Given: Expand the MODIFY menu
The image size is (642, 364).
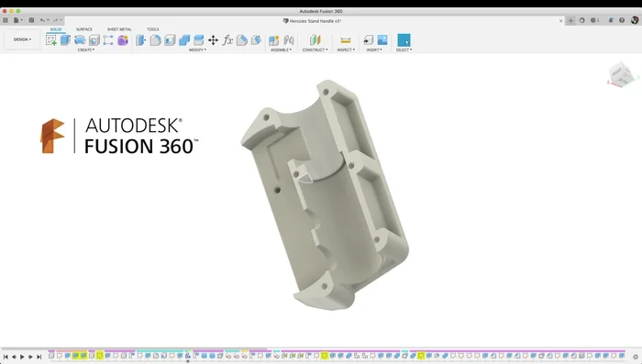Looking at the screenshot, I should tap(197, 50).
